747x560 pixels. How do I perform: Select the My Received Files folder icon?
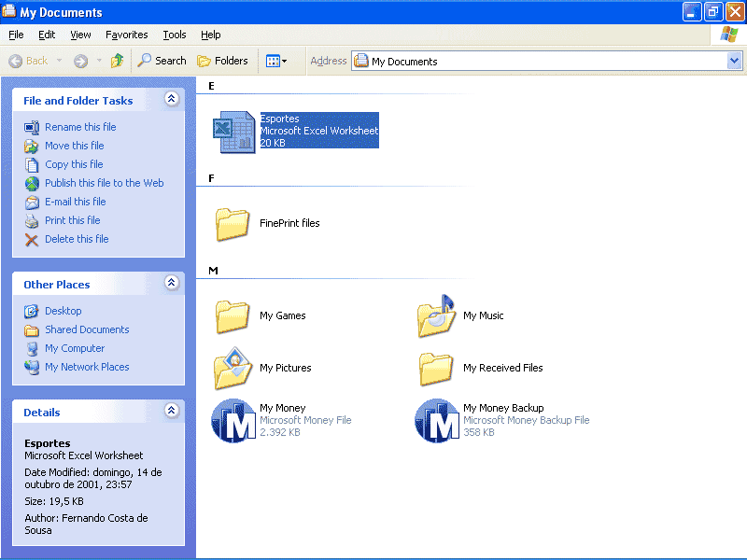click(436, 368)
